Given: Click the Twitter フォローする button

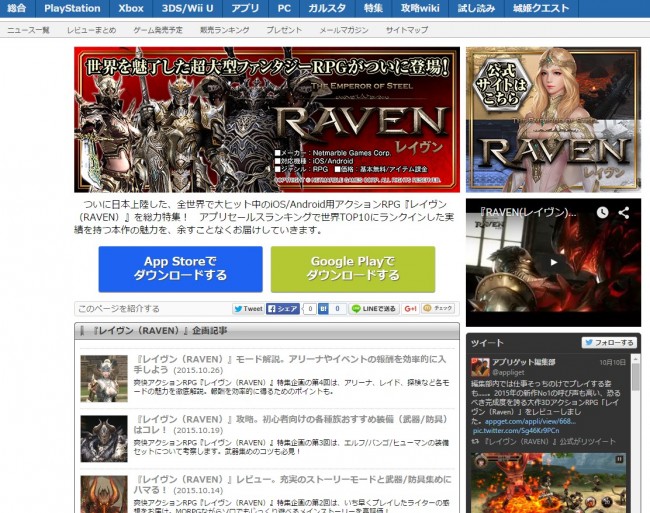Looking at the screenshot, I should pyautogui.click(x=609, y=342).
